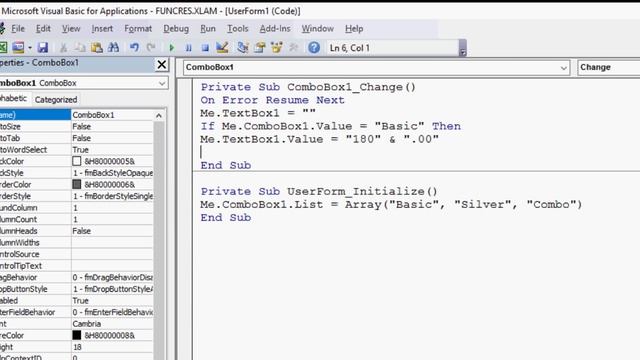Click the Break pause icon
This screenshot has height=360, width=640.
point(189,48)
